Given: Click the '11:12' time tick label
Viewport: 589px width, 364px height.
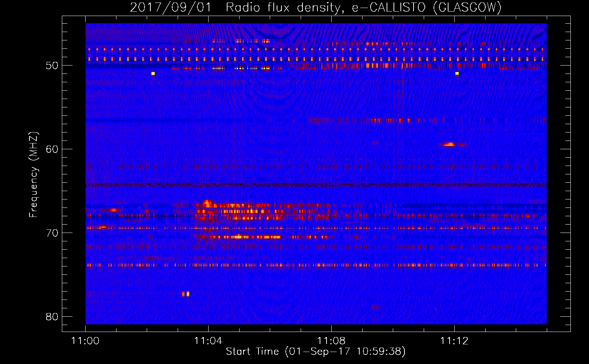Looking at the screenshot, I should point(454,341).
